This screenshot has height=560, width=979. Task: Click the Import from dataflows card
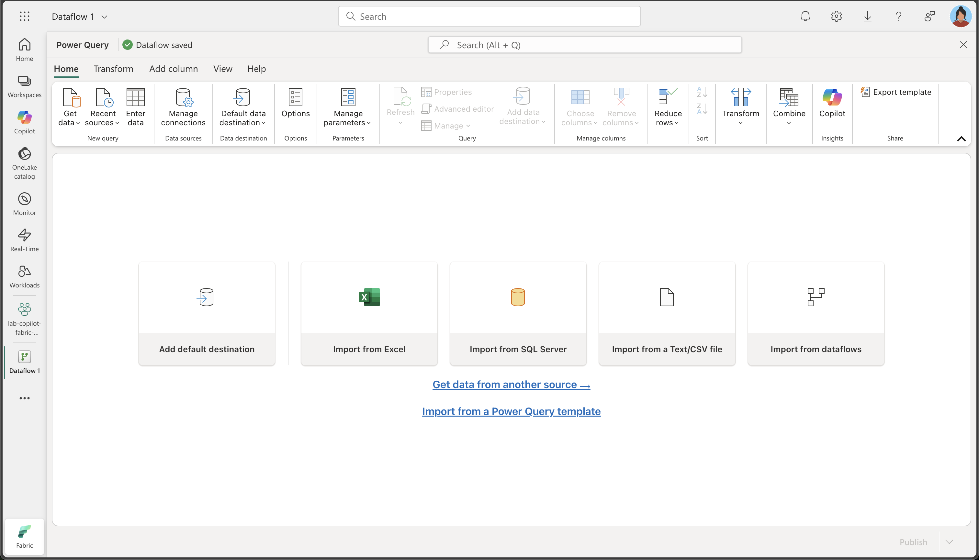(816, 313)
